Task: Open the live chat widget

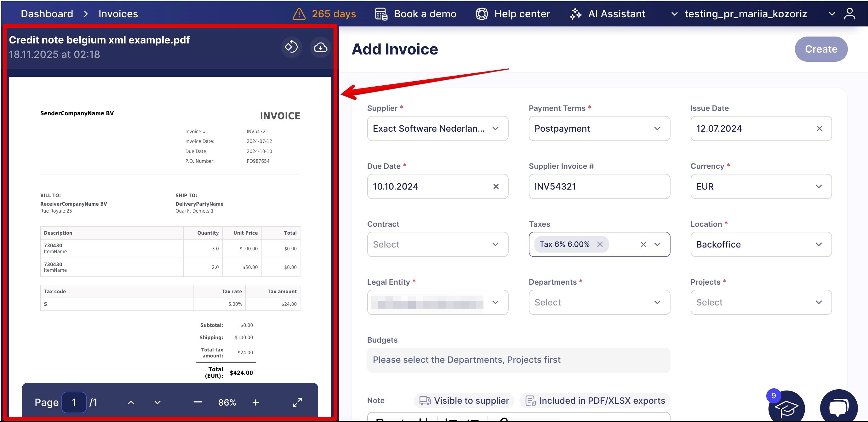Action: [x=839, y=407]
